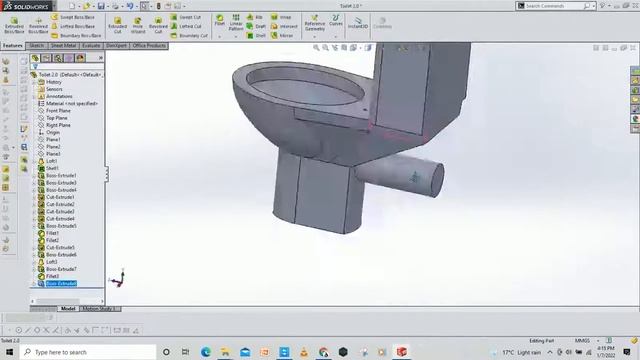The width and height of the screenshot is (640, 360).
Task: Select the Draft tool
Action: 256,26
